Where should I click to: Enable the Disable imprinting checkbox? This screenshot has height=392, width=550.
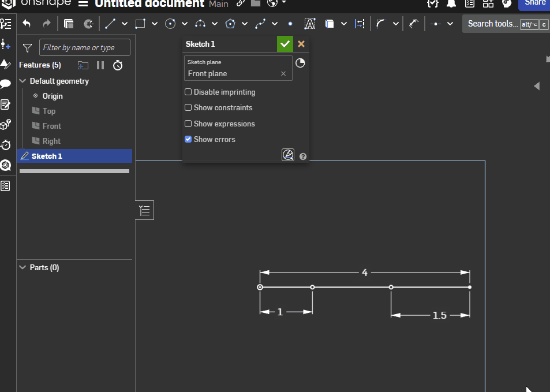click(188, 92)
